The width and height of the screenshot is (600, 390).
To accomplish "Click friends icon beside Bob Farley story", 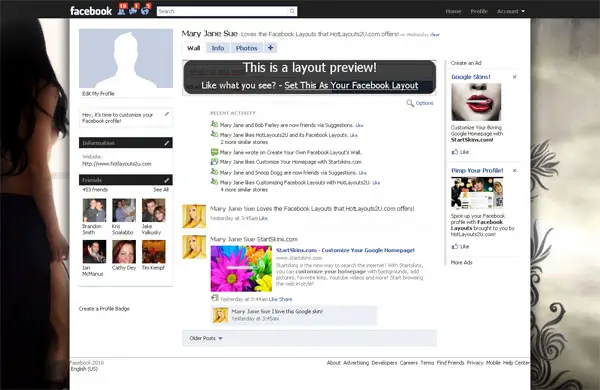I will tap(214, 124).
